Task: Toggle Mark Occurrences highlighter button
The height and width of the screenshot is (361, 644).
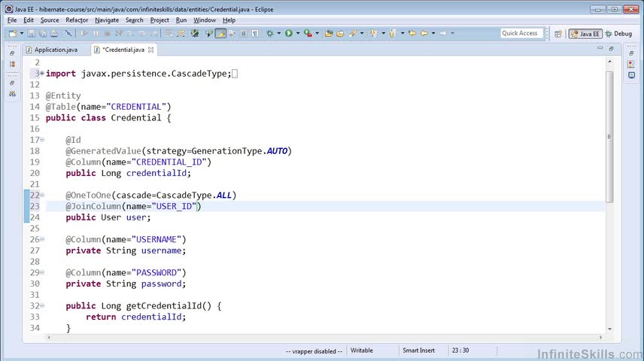Action: [220, 33]
